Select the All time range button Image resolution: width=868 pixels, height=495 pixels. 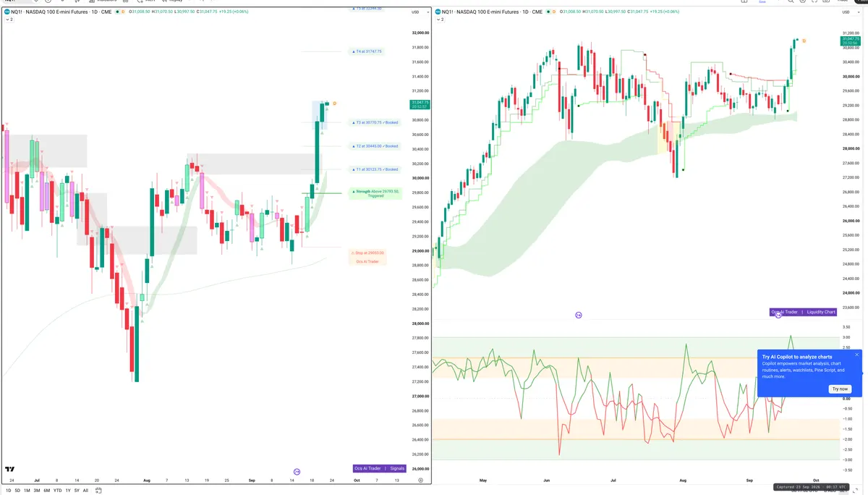(x=85, y=491)
